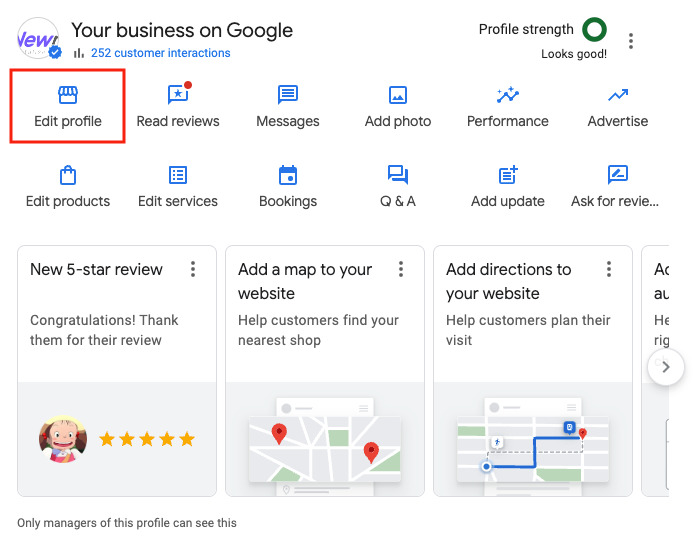Screen dimensions: 693x544
Task: Open the Bookings calendar icon
Action: [x=288, y=175]
